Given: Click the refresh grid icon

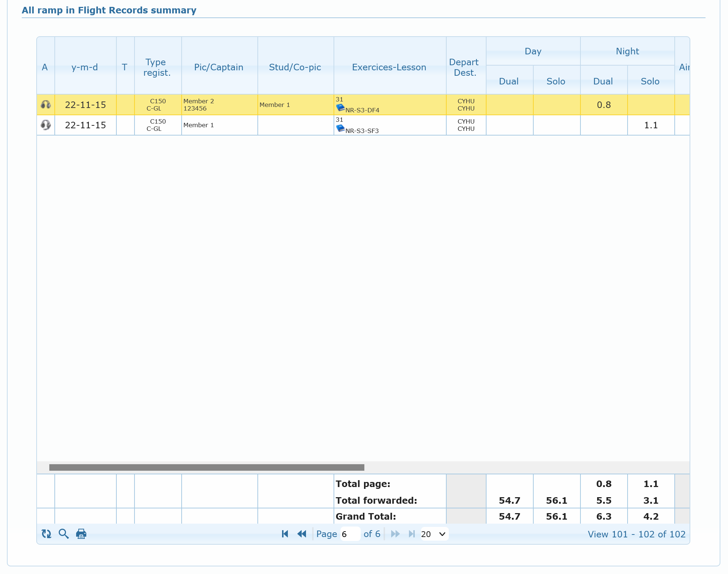Looking at the screenshot, I should point(46,534).
